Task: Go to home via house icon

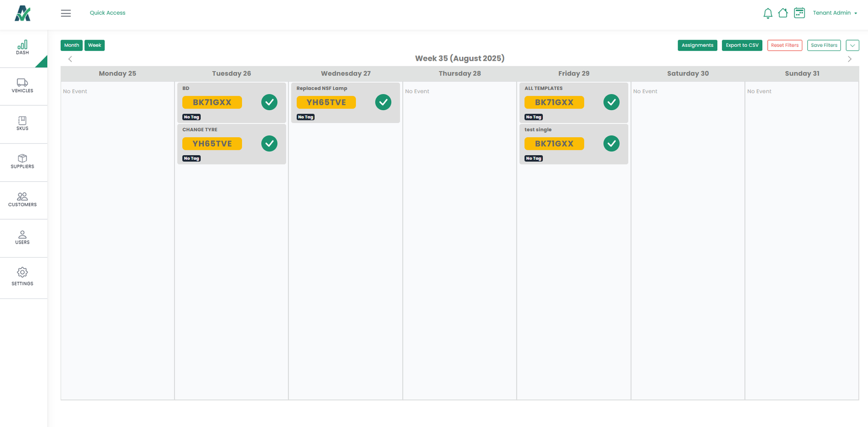Action: point(783,13)
